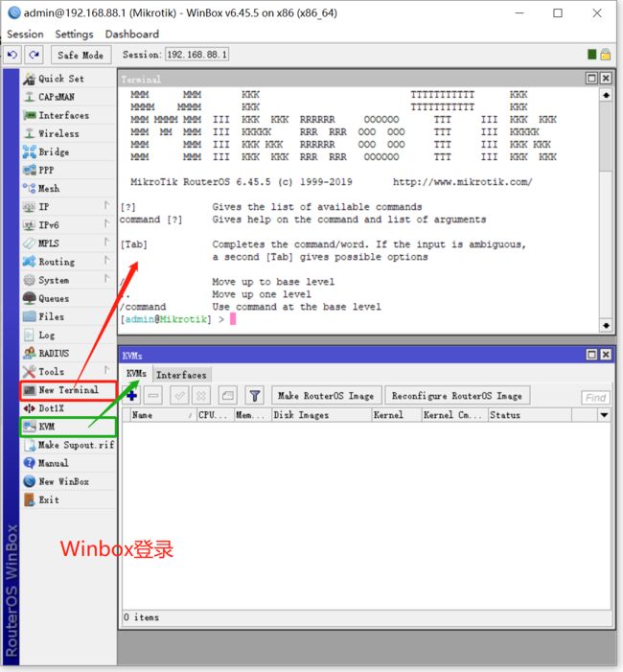The image size is (623, 672).
Task: Maximize the KVMs subwindow
Action: pos(591,355)
